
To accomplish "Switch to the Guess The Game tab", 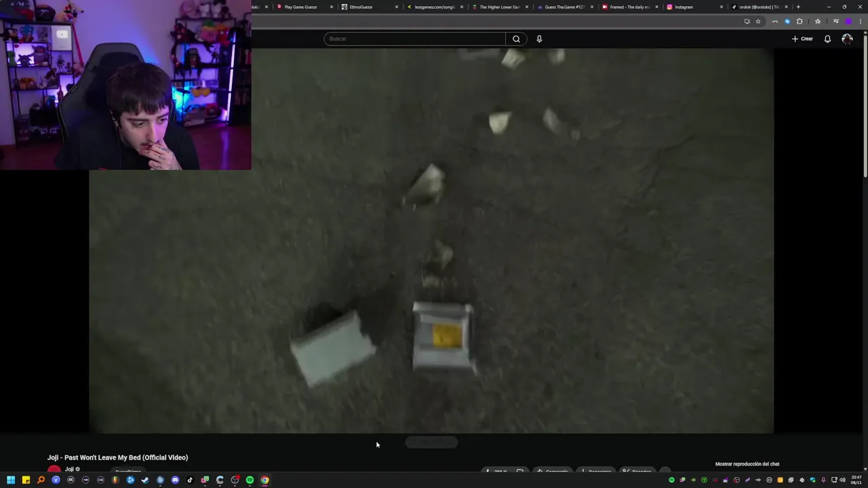I will 564,7.
